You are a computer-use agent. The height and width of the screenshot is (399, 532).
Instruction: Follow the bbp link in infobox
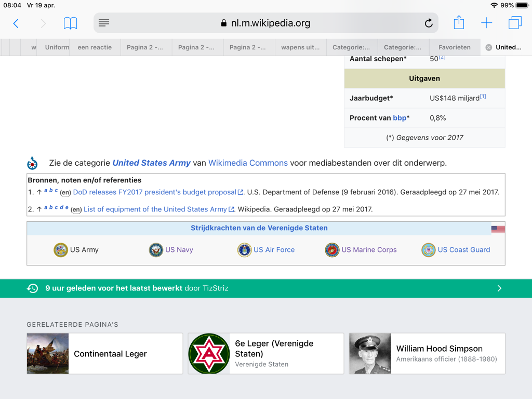(400, 118)
